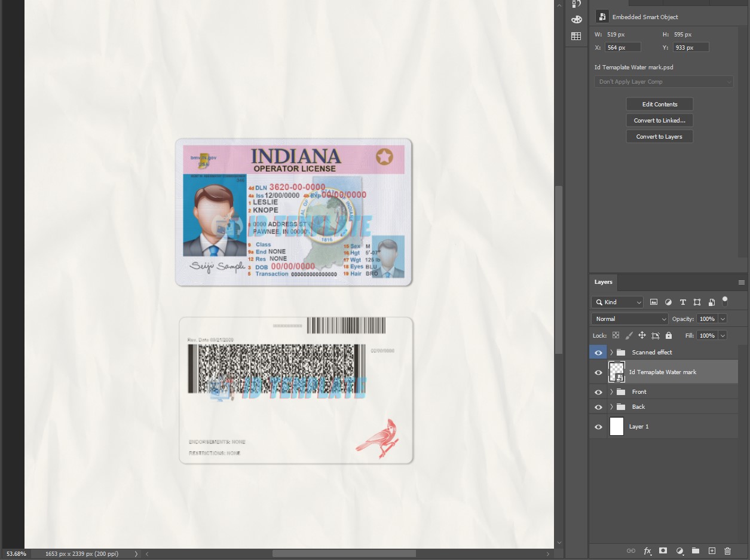
Task: Lock transparent pixels in Layers panel
Action: click(x=616, y=336)
